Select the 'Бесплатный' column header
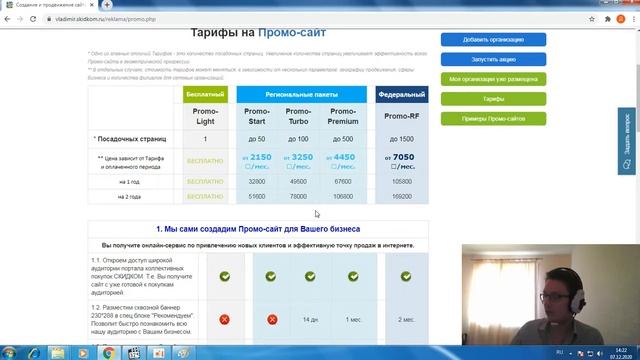The width and height of the screenshot is (640, 360). 205,94
